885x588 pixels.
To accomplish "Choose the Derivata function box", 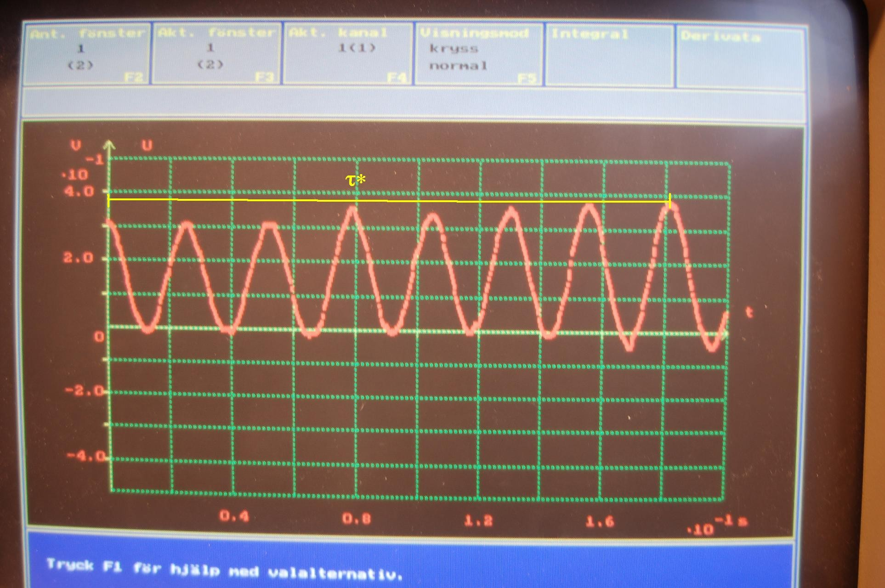I will pos(740,57).
